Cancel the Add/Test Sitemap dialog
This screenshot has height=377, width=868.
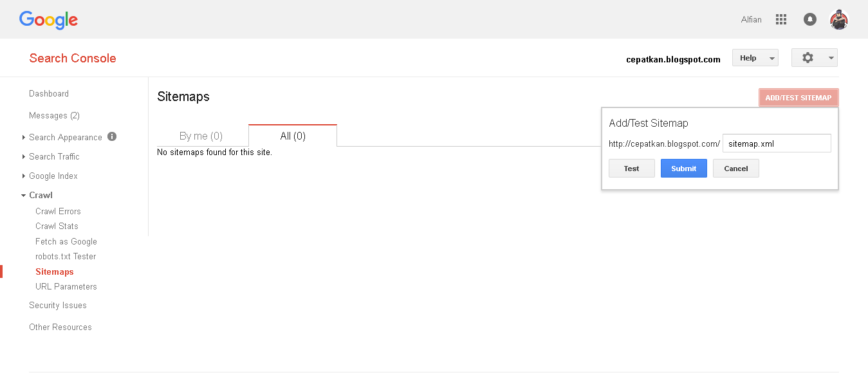click(735, 169)
